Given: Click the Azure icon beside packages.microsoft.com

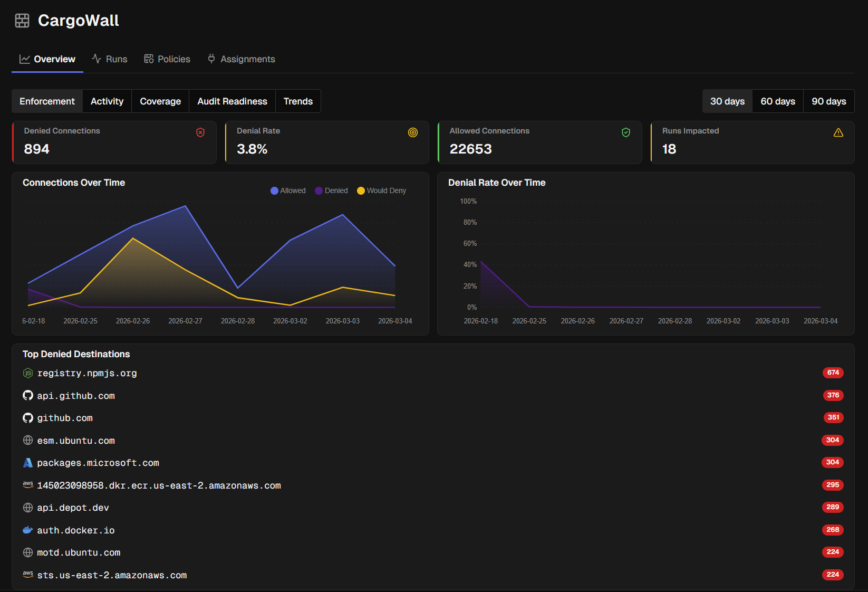Looking at the screenshot, I should click(x=27, y=463).
